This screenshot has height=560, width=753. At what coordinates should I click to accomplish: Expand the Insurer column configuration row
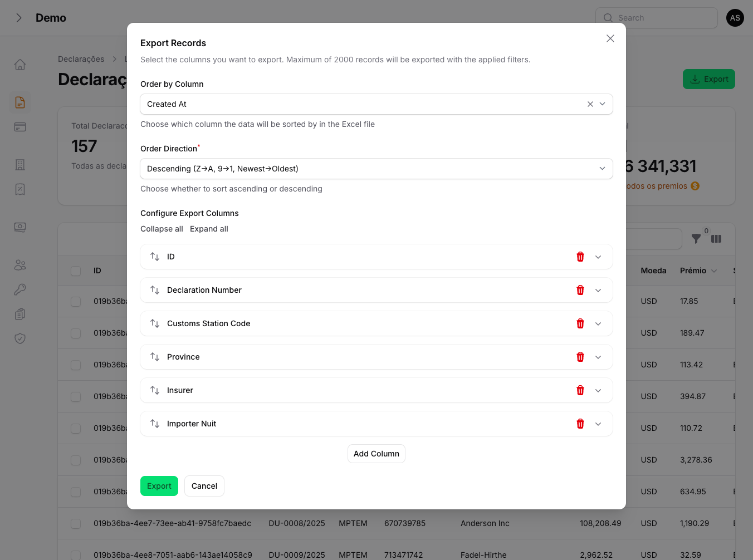pos(598,390)
